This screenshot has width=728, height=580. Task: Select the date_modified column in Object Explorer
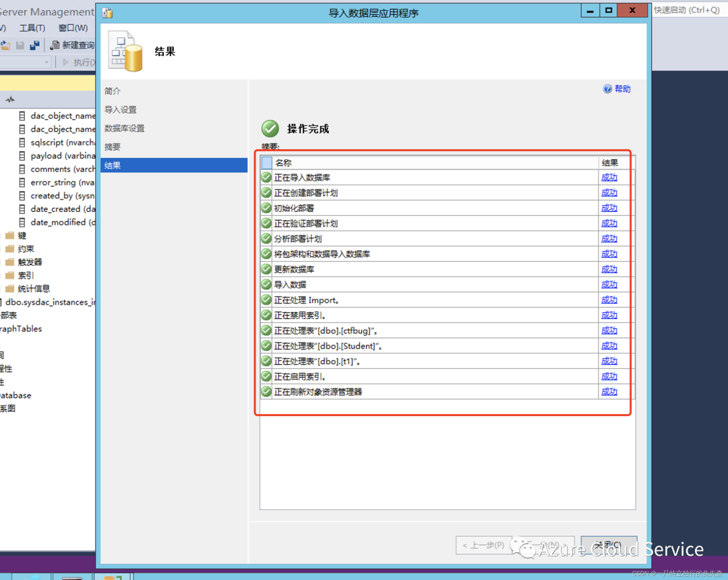click(57, 223)
